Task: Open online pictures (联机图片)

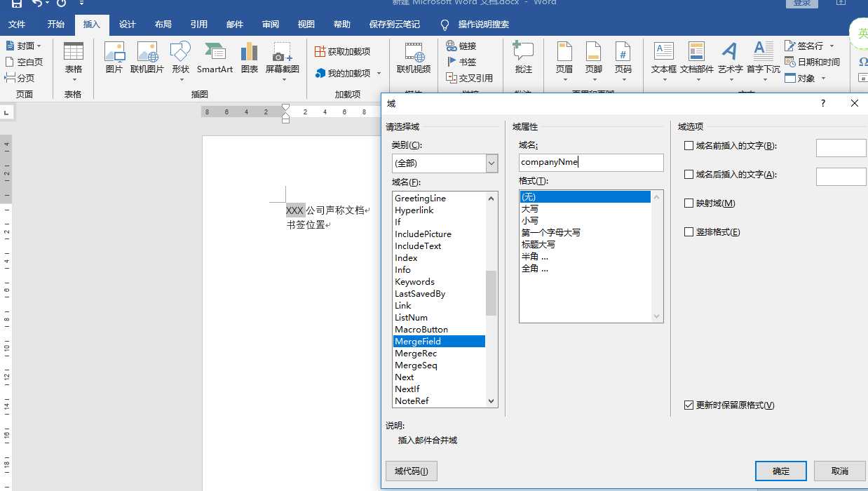Action: 147,58
